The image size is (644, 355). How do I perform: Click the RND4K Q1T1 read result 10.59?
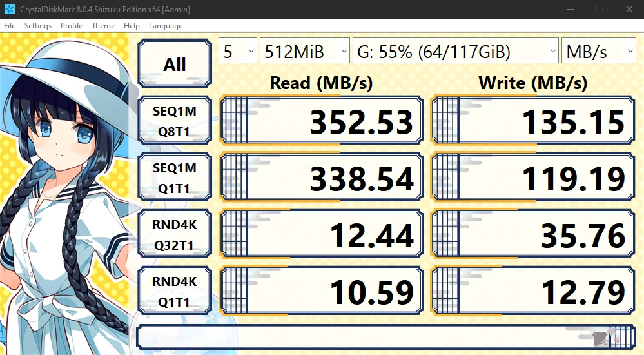[x=322, y=291]
